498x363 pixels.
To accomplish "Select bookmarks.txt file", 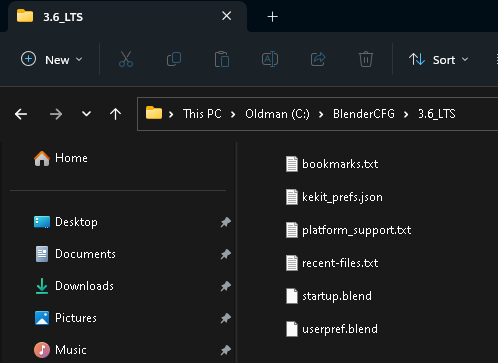I will point(332,164).
